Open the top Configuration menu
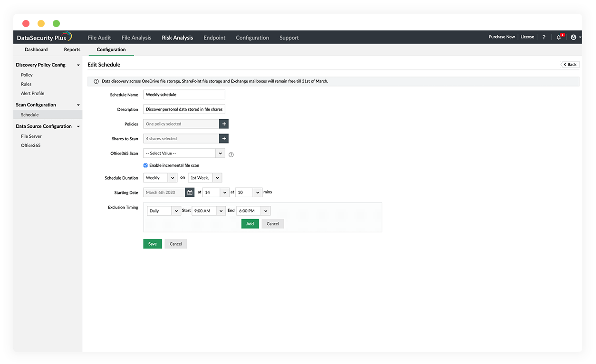This screenshot has width=596, height=364. point(252,38)
